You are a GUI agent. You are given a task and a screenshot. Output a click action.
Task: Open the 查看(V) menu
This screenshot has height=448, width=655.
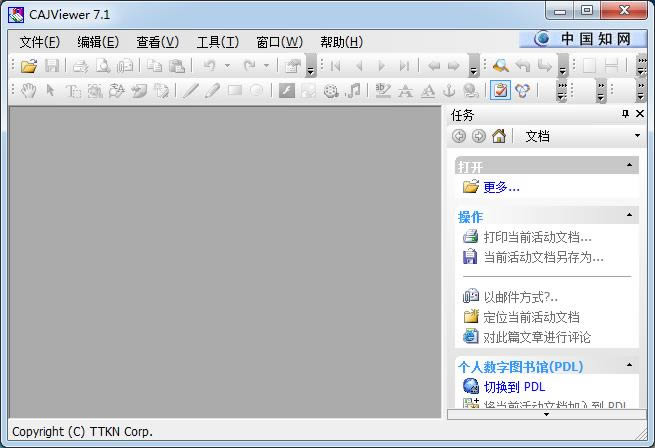pos(157,42)
